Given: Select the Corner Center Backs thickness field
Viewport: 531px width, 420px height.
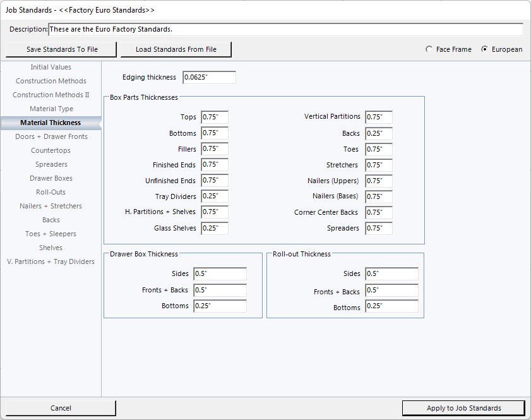Looking at the screenshot, I should coord(379,212).
